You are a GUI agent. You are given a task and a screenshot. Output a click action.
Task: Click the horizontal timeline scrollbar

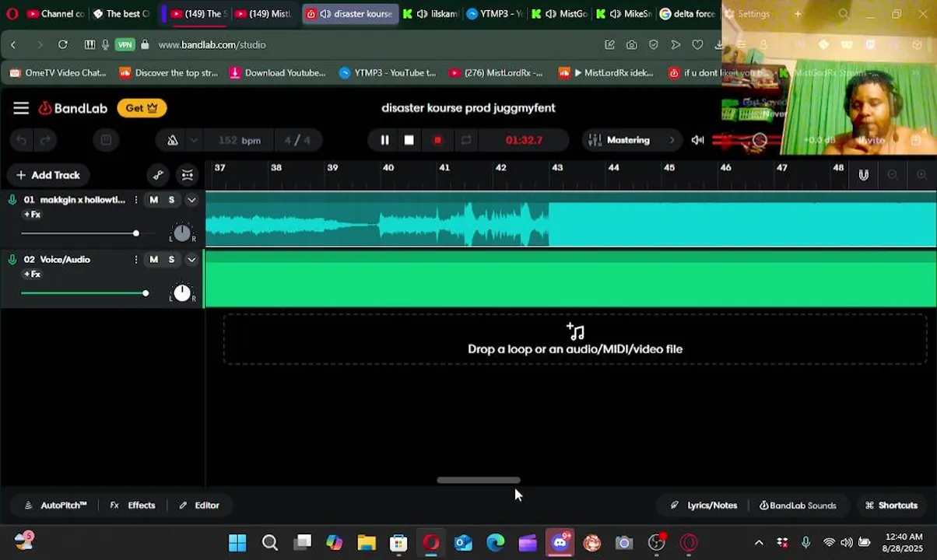[x=479, y=481]
